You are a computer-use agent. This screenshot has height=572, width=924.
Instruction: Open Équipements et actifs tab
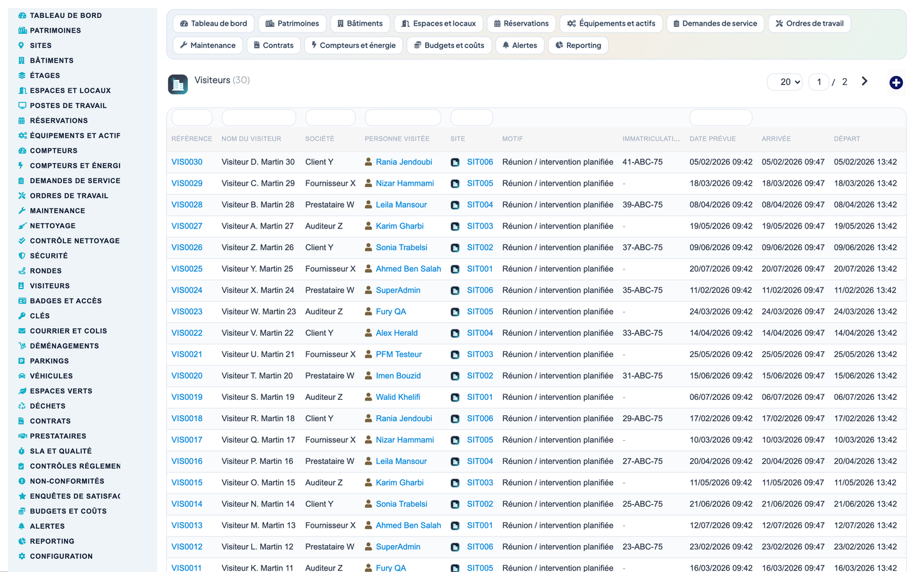click(611, 24)
